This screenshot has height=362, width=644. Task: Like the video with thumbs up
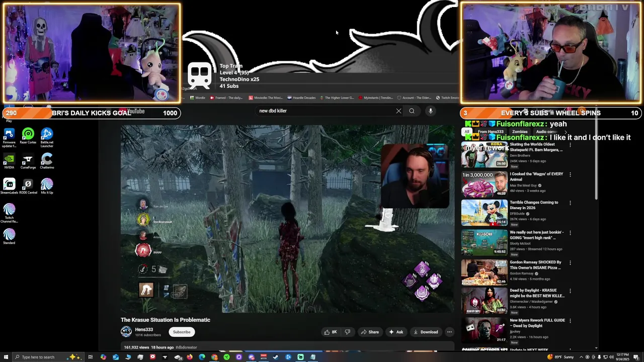[x=331, y=332]
